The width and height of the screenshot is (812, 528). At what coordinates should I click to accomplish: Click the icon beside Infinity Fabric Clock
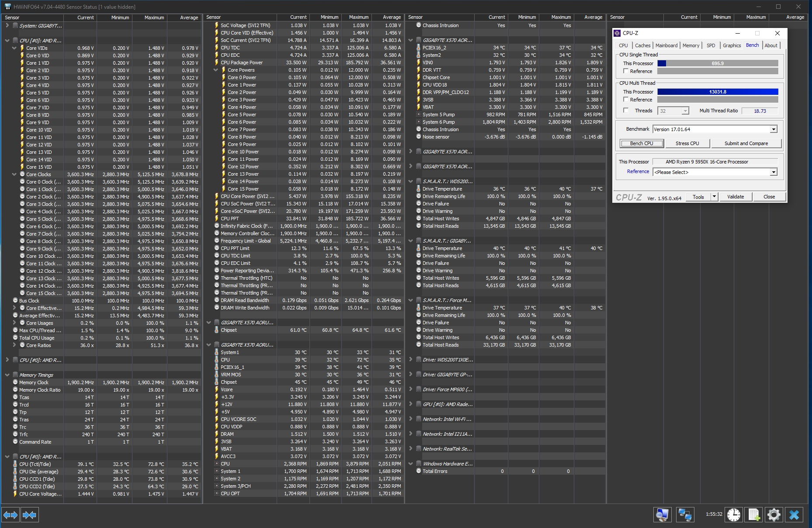(x=217, y=226)
